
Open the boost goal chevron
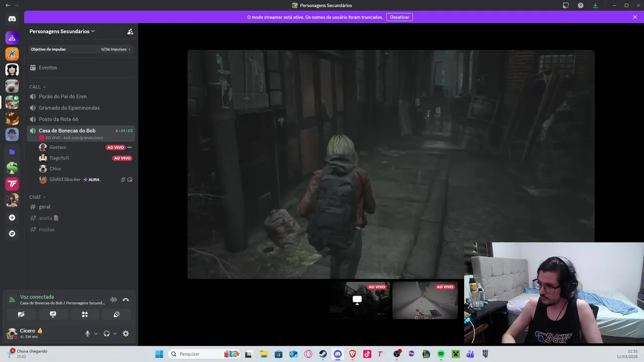click(129, 49)
